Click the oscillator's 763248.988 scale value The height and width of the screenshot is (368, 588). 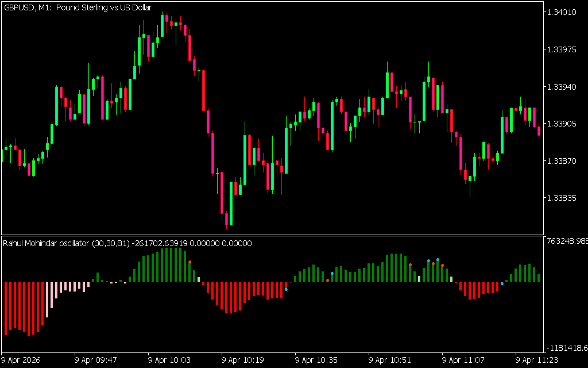click(x=566, y=241)
